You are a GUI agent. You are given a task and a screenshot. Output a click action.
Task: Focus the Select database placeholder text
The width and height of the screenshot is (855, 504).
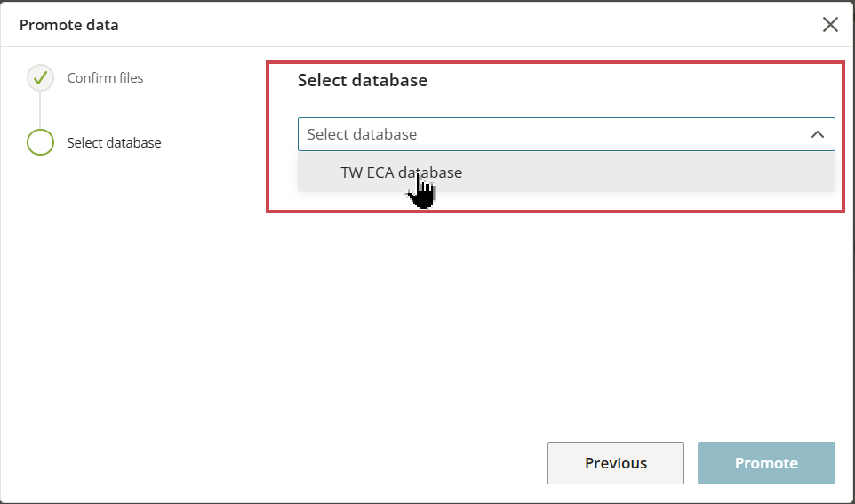362,134
